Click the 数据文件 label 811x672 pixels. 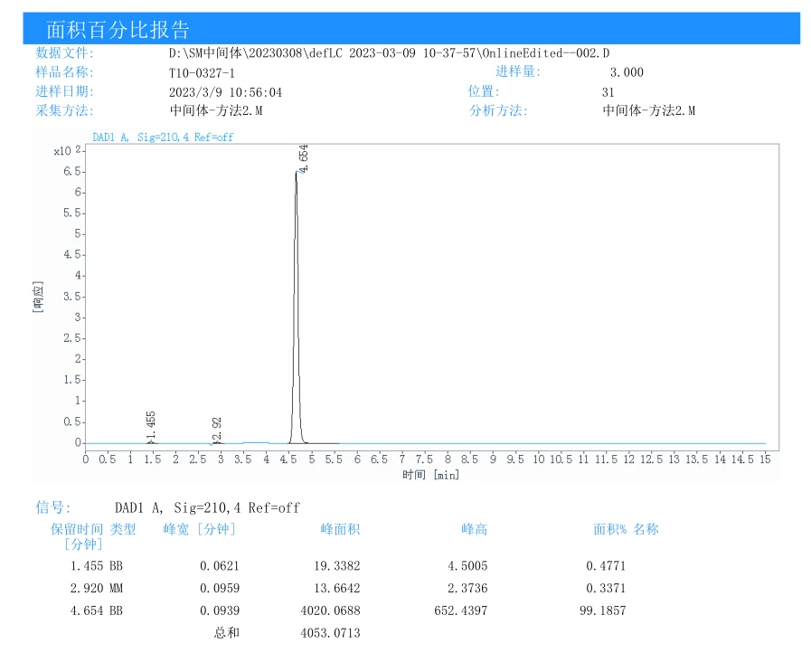click(65, 52)
